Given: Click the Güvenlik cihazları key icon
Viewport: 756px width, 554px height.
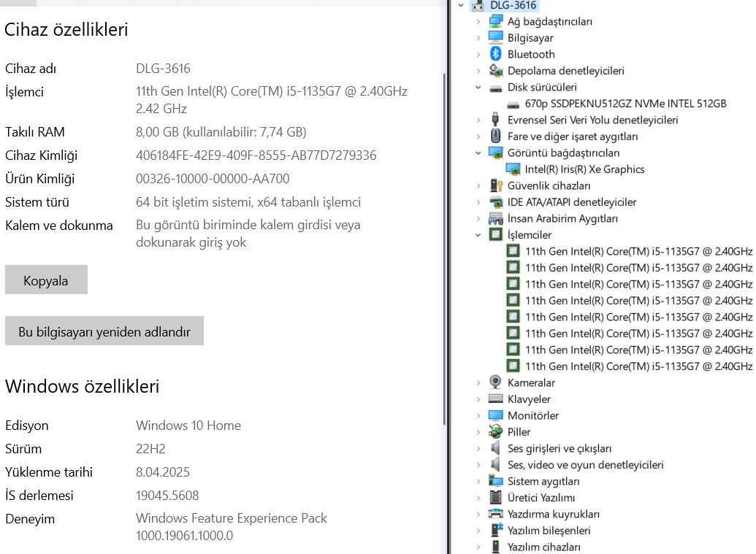Looking at the screenshot, I should 496,185.
